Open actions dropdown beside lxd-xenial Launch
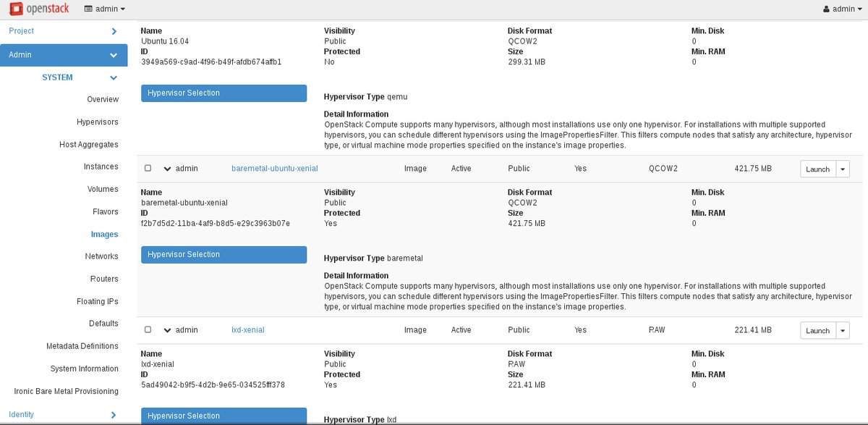 click(843, 330)
